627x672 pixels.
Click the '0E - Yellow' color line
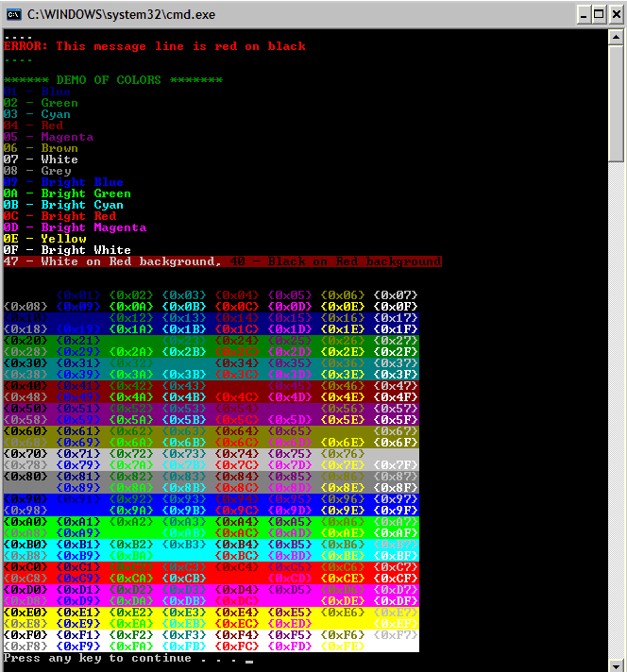coord(45,239)
